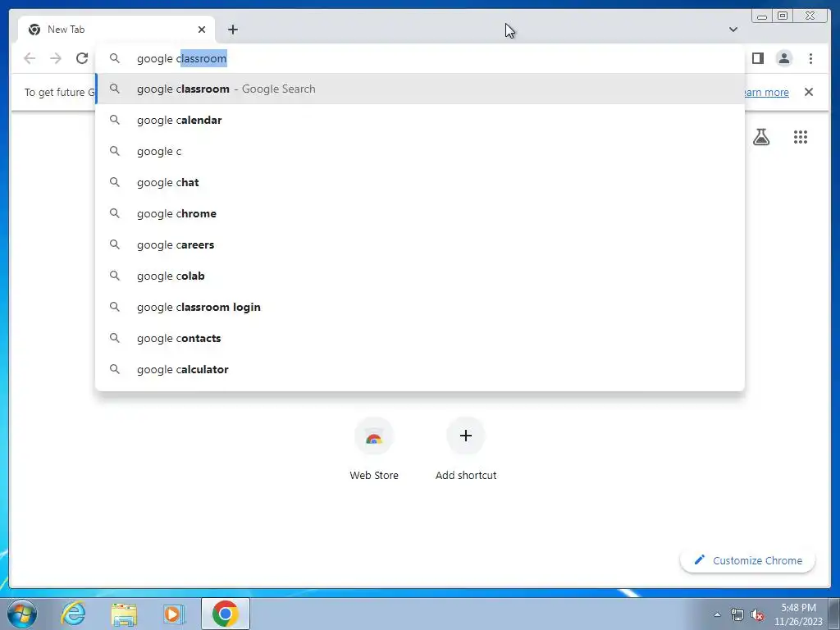The width and height of the screenshot is (840, 630).
Task: Reload the page with the refresh icon
Action: coord(82,58)
